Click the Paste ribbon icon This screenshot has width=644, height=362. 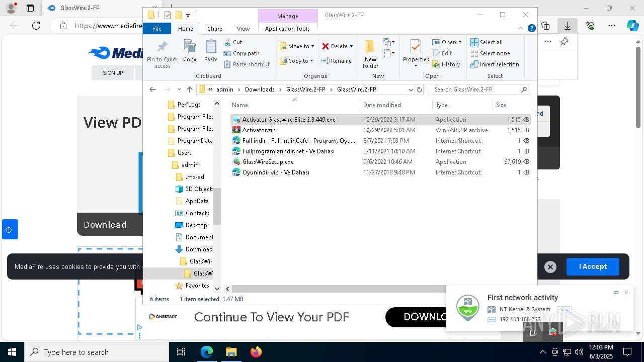coord(211,47)
